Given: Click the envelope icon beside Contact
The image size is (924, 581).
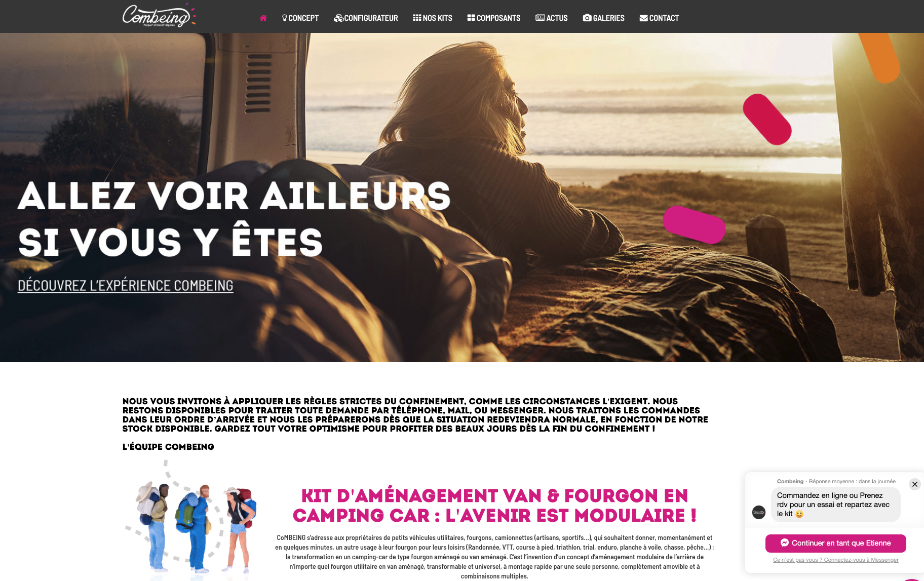Looking at the screenshot, I should [x=643, y=18].
